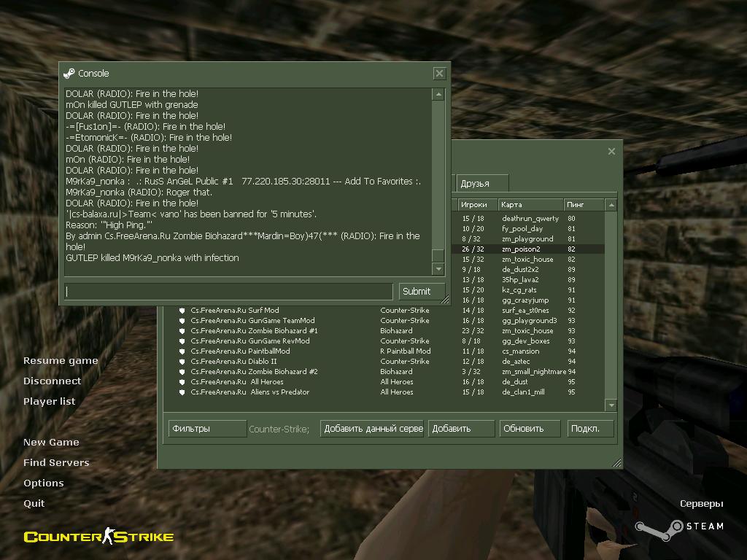The height and width of the screenshot is (560, 747).
Task: Click the Steam logo at bottom right
Action: click(680, 529)
